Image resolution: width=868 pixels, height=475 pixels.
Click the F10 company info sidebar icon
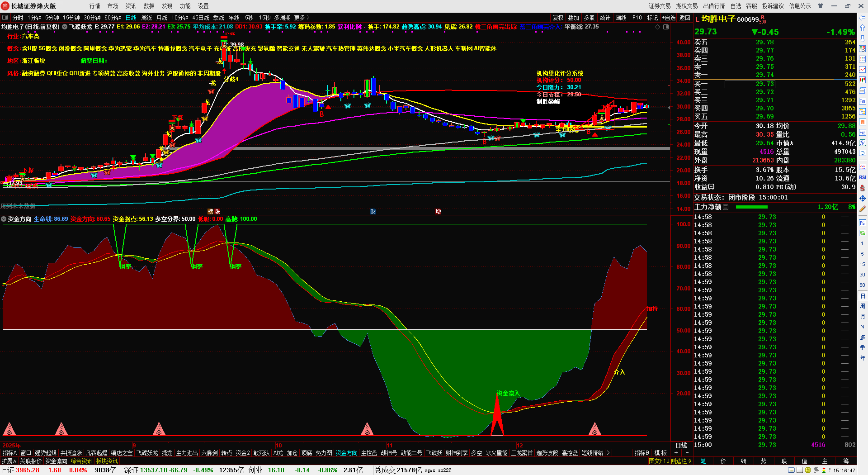pos(863,101)
